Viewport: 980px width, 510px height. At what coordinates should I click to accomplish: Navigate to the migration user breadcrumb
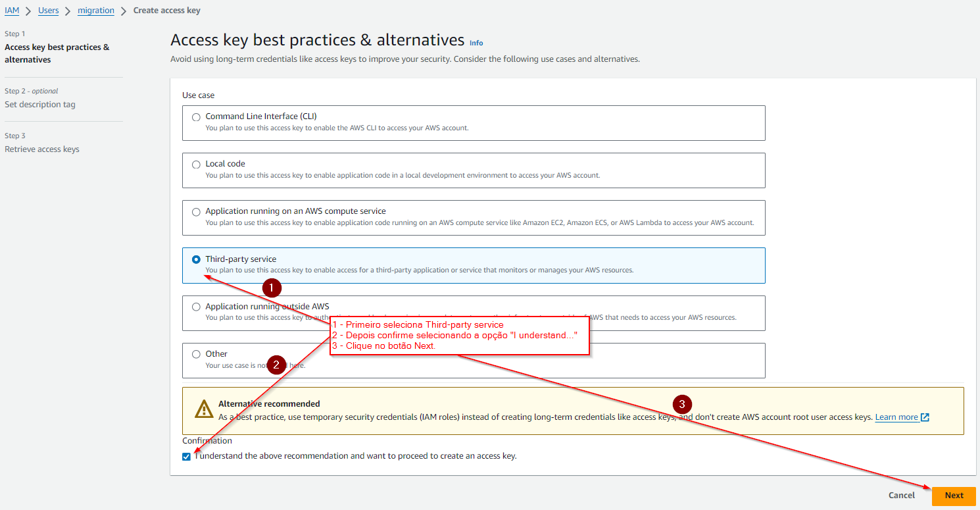[x=95, y=11]
